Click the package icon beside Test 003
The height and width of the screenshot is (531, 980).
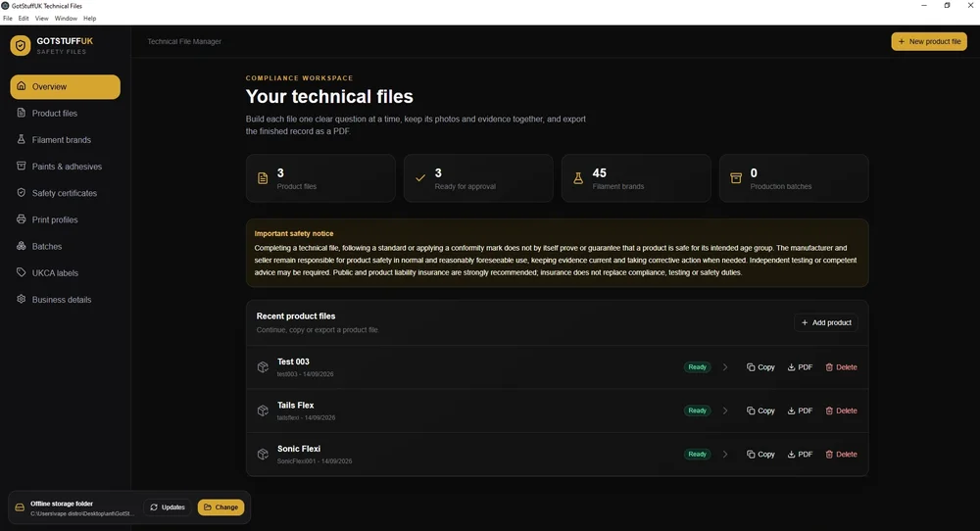tap(263, 366)
